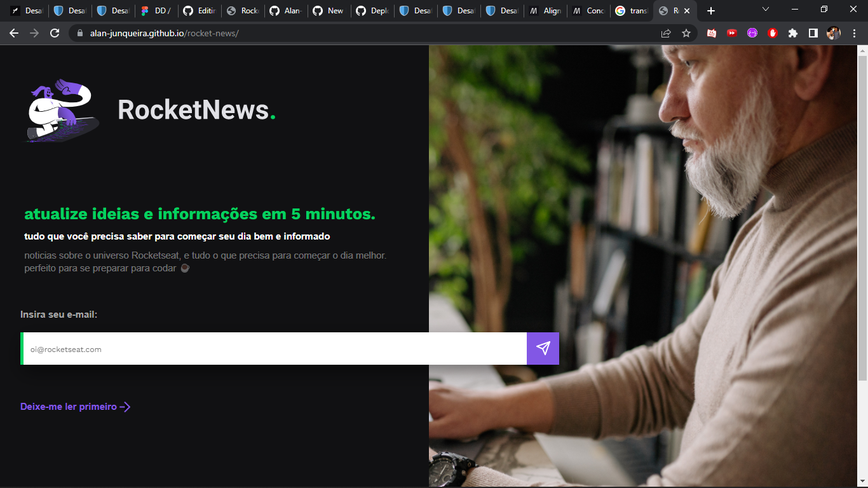Open the browser extensions puzzle piece icon
This screenshot has height=488, width=868.
pos(792,32)
